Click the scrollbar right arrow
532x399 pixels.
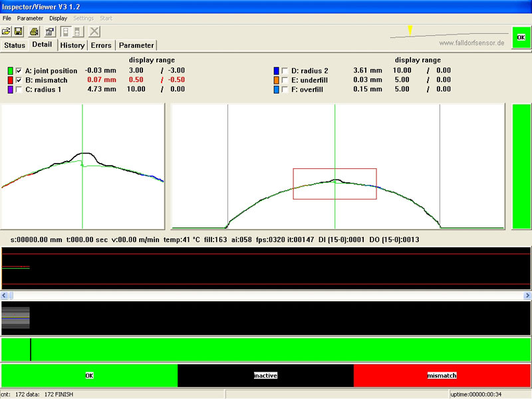coord(527,295)
